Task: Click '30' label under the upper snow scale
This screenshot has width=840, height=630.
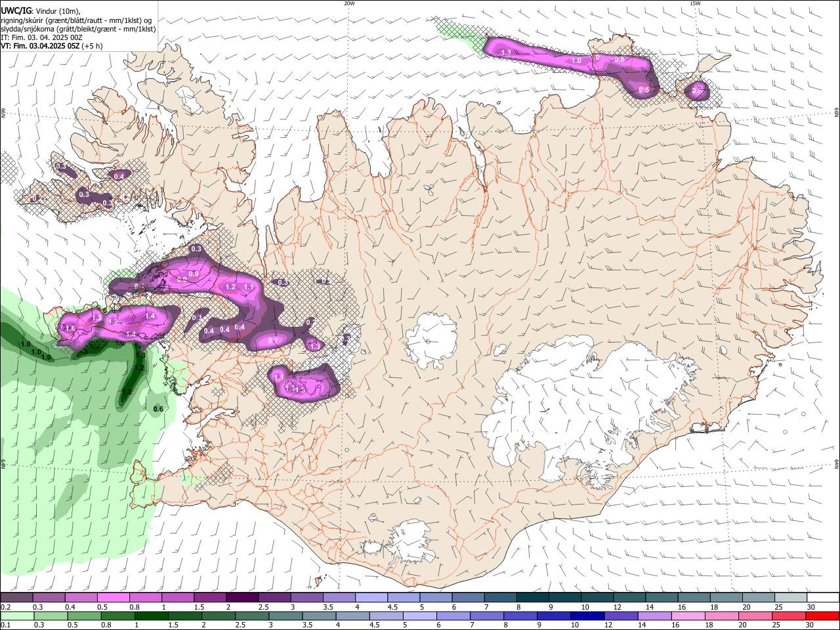Action: [810, 607]
